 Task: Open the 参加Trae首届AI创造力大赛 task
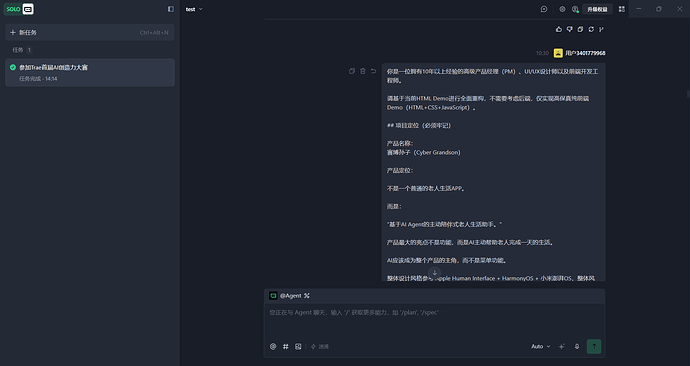[90, 72]
